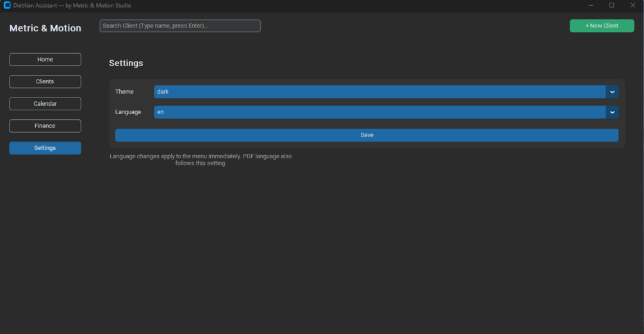Click the Metric & Motion brand title
The image size is (644, 334).
[x=45, y=28]
